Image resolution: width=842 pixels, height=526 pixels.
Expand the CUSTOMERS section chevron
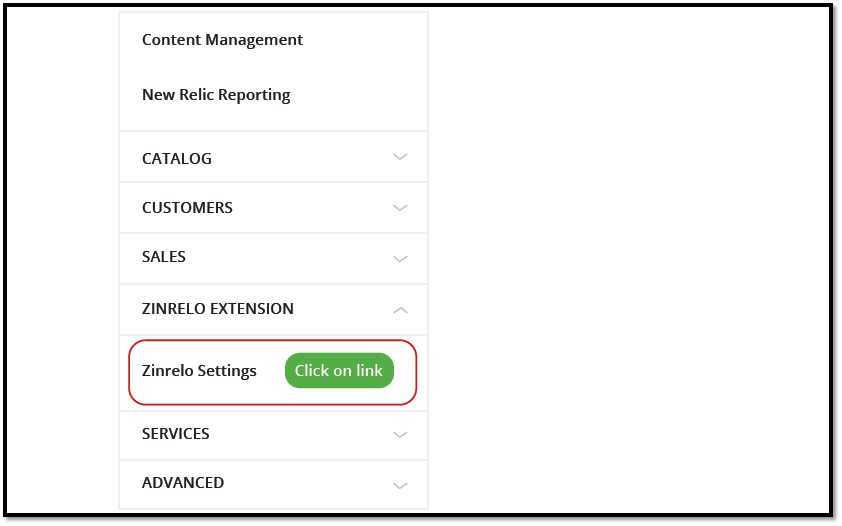point(400,208)
